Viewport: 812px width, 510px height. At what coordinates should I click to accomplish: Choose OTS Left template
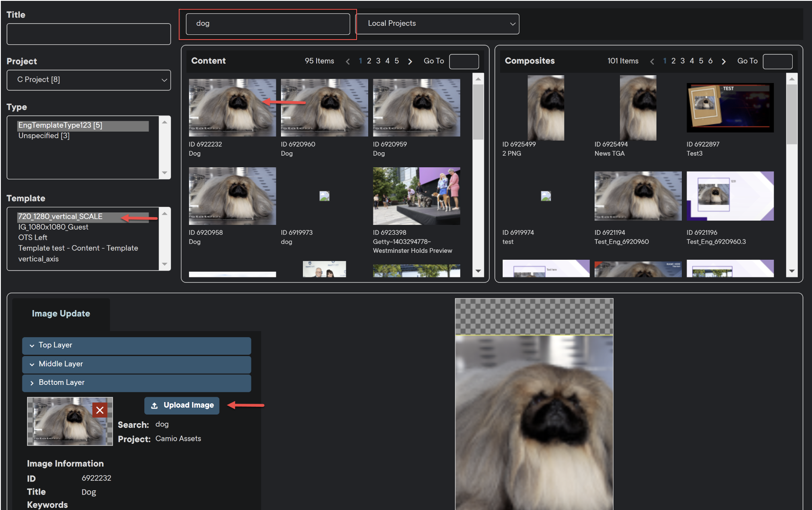point(33,237)
